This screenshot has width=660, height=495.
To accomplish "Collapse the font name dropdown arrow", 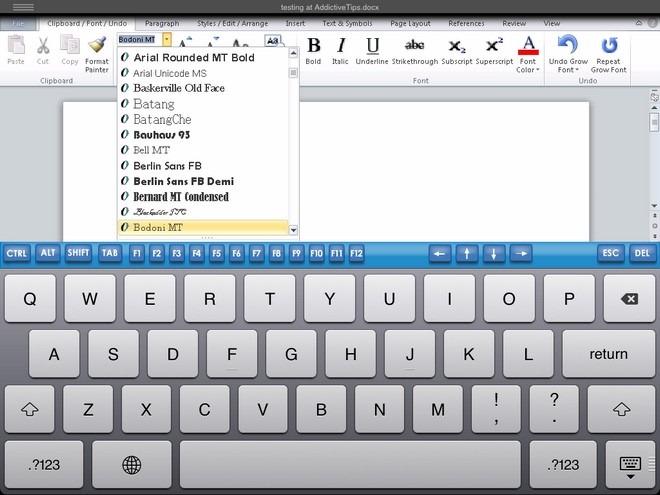I will click(167, 39).
